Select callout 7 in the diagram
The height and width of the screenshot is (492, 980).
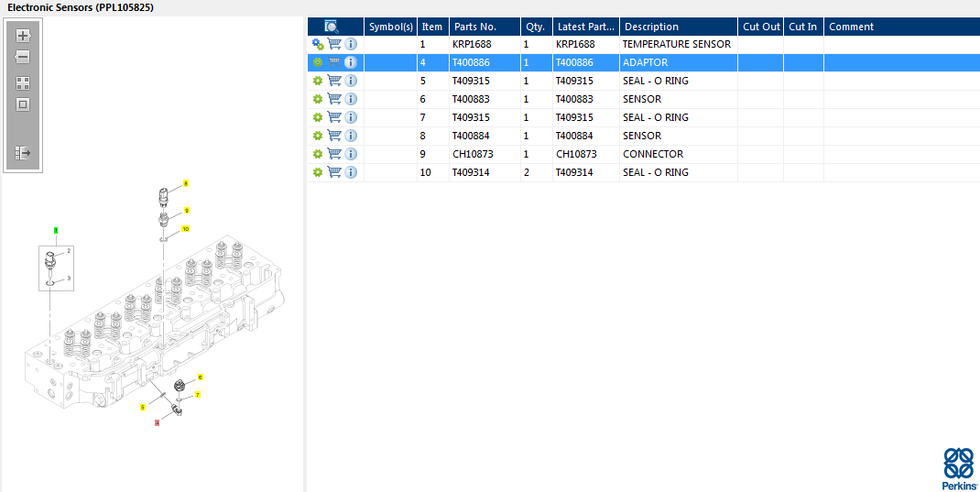(198, 395)
